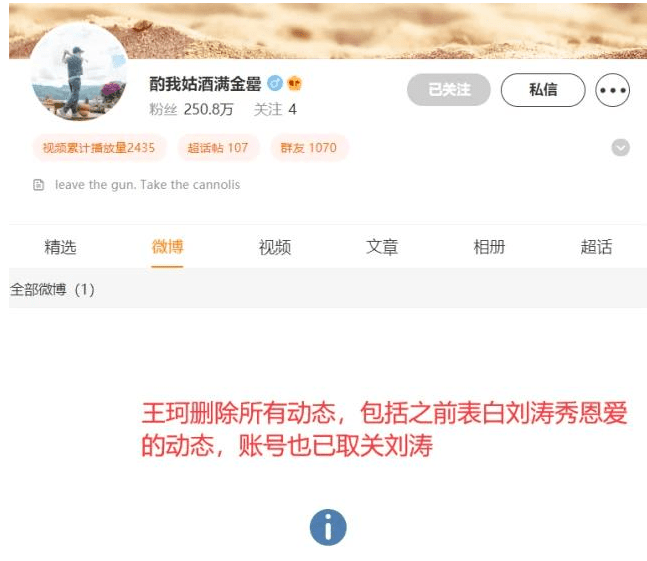Screen dimensions: 647x561
Task: Toggle the 已关注 follow button
Action: (x=449, y=90)
